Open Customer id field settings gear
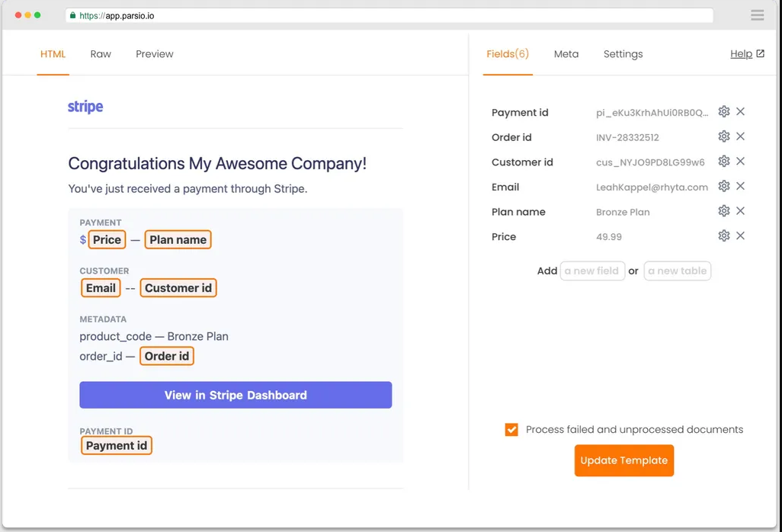 [x=723, y=162]
